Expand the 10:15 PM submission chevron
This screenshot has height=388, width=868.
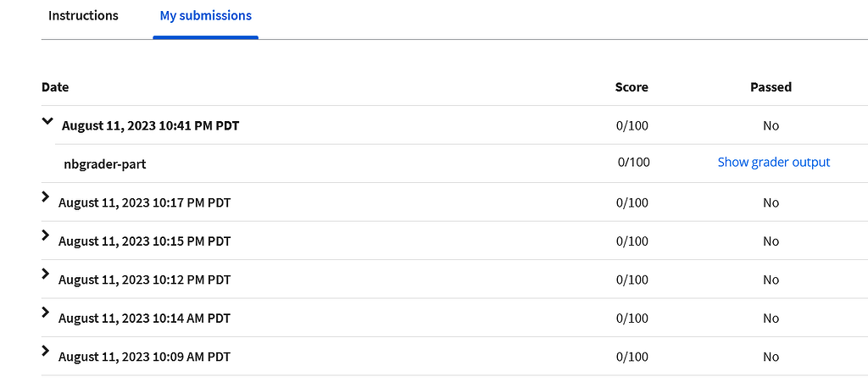(x=46, y=236)
